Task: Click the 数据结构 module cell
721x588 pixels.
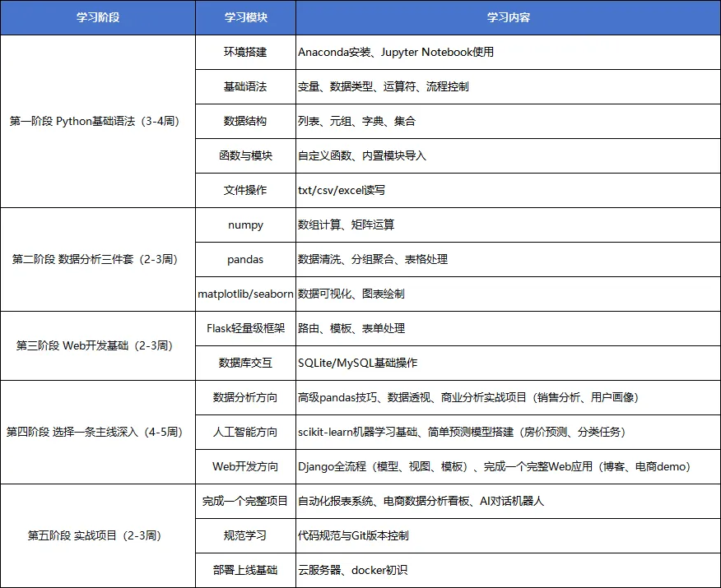Action: coord(245,121)
